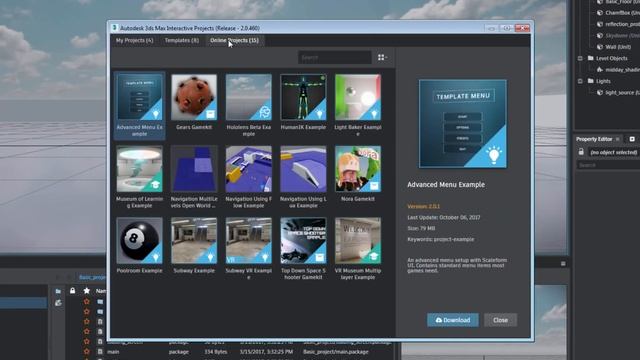Click the Close button in the dialog
Screen dimensions: 640x360
click(500, 320)
